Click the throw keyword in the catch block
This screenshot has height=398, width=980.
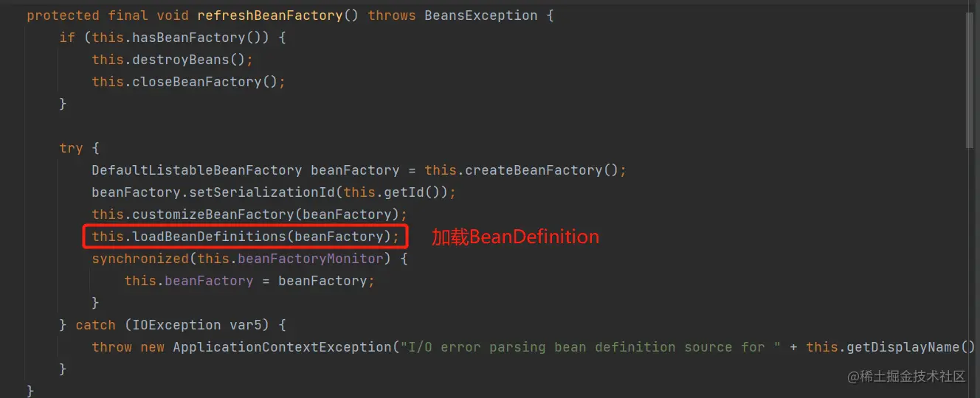[112, 347]
